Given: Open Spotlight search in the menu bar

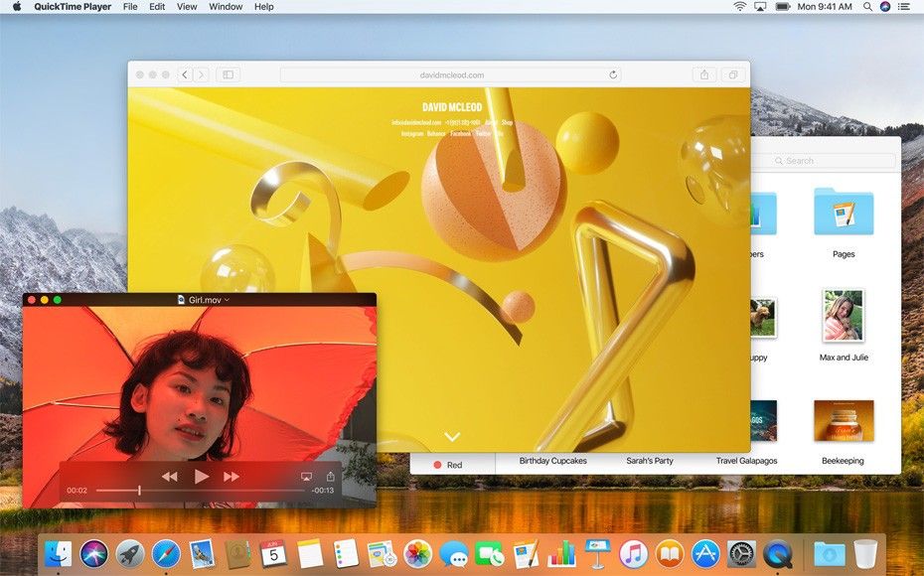Looking at the screenshot, I should [x=867, y=7].
